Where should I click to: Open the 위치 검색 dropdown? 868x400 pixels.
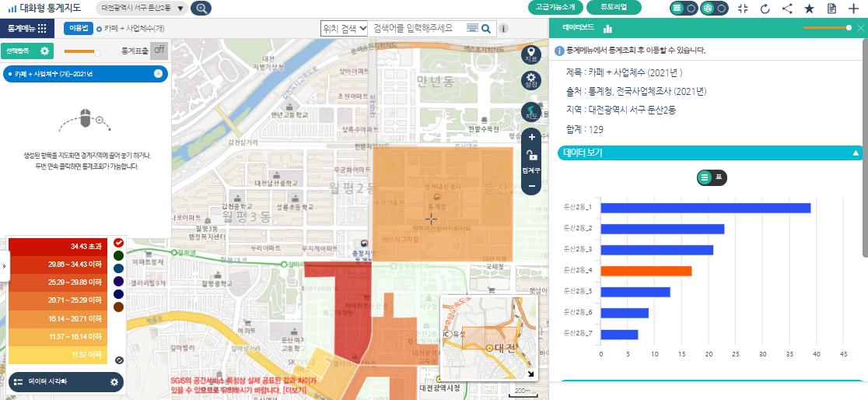(x=344, y=28)
